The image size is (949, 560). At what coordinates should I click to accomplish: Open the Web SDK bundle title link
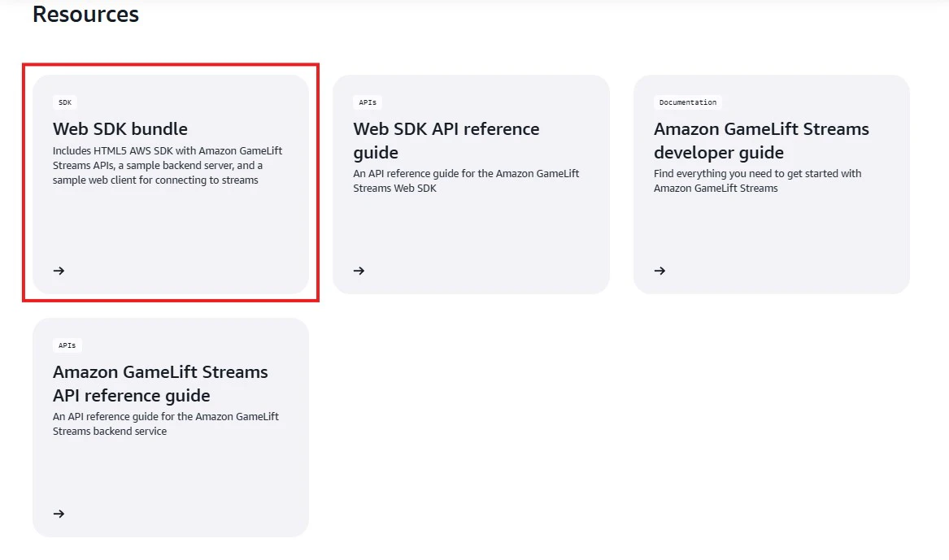tap(120, 128)
